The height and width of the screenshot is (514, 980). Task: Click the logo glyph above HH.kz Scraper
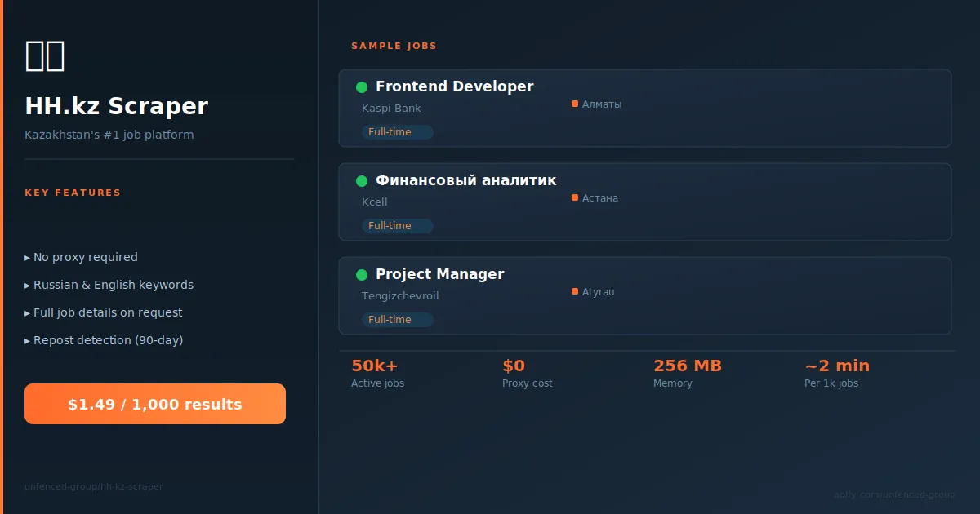pos(45,55)
